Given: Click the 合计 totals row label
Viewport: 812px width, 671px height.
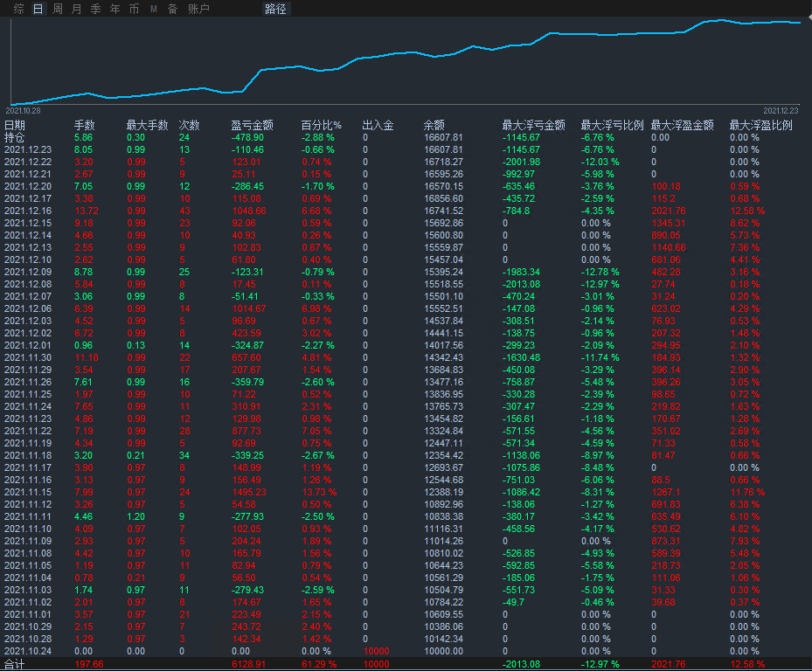Looking at the screenshot, I should tap(15, 664).
